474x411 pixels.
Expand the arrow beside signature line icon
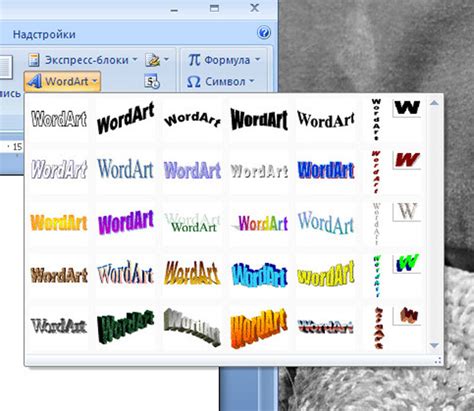166,60
